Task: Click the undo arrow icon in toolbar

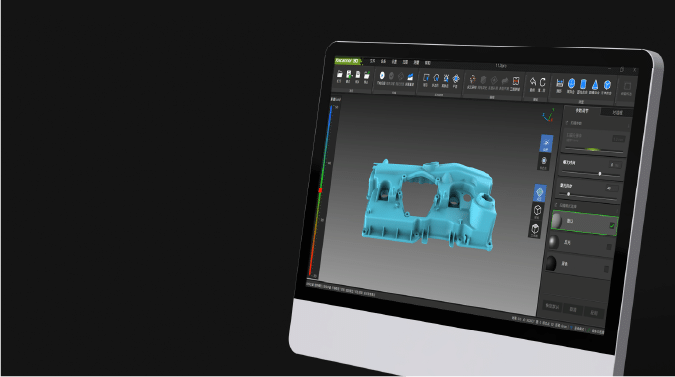Action: click(533, 82)
